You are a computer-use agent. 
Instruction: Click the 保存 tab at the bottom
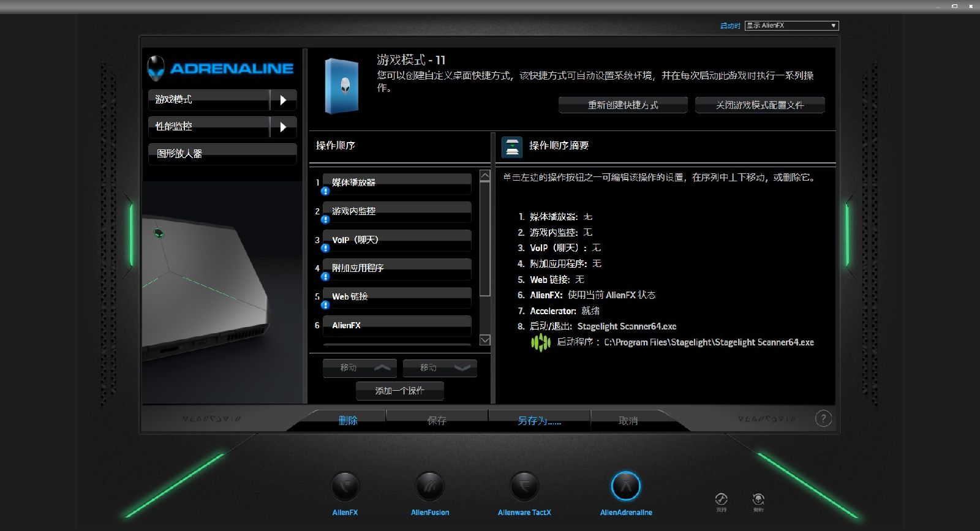437,420
